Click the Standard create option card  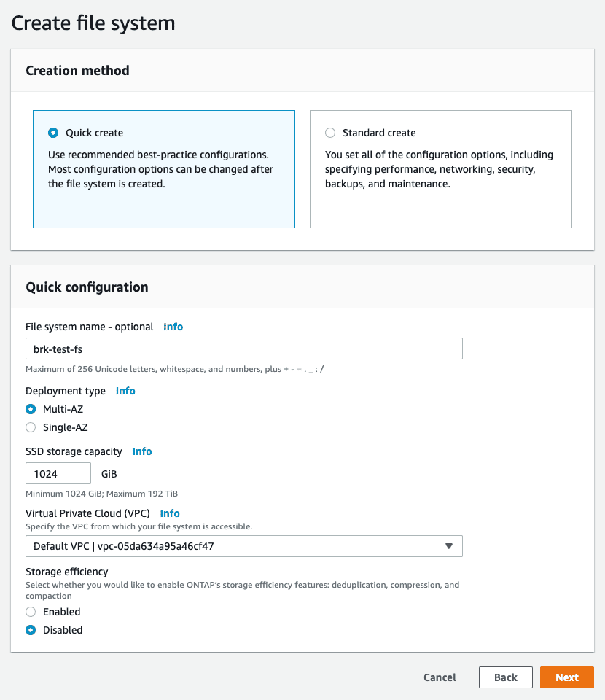[x=440, y=168]
